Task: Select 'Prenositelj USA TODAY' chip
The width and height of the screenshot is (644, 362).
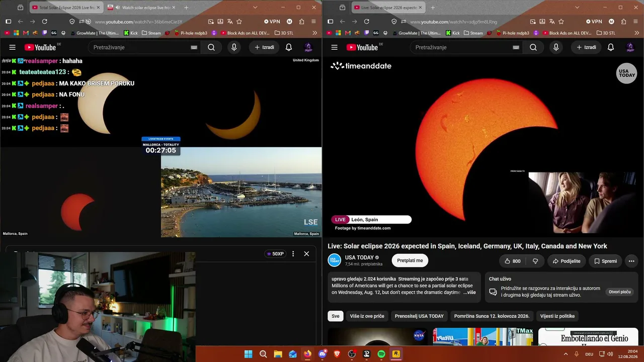Action: coord(419,316)
